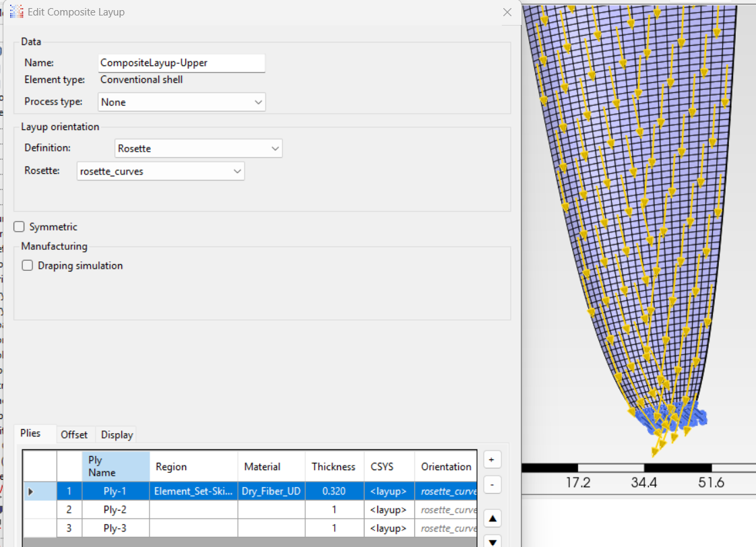Select the Ply-2 name cell
The height and width of the screenshot is (547, 756).
116,510
